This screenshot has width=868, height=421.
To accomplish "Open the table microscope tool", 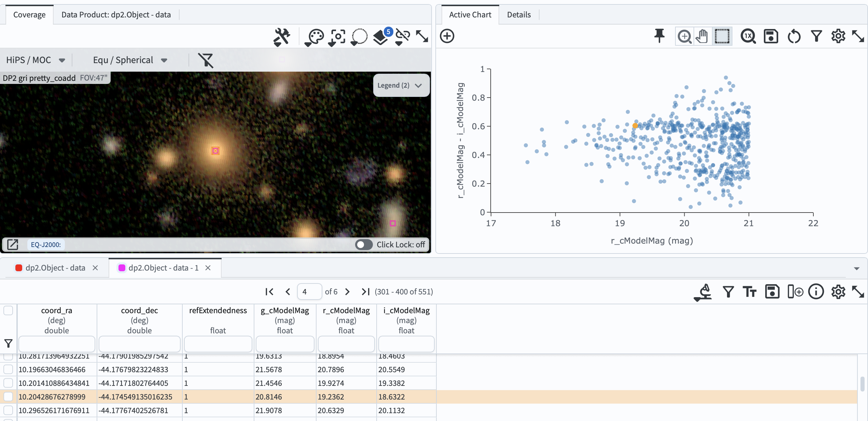I will coord(703,292).
